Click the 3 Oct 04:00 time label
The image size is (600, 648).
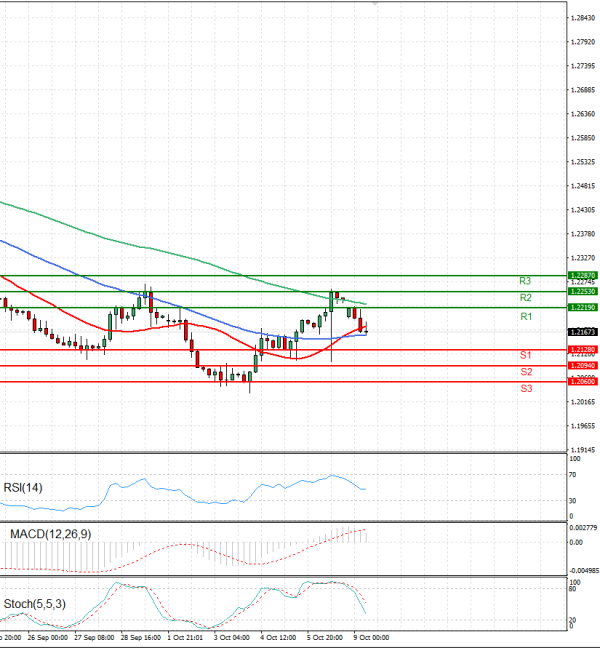232,638
